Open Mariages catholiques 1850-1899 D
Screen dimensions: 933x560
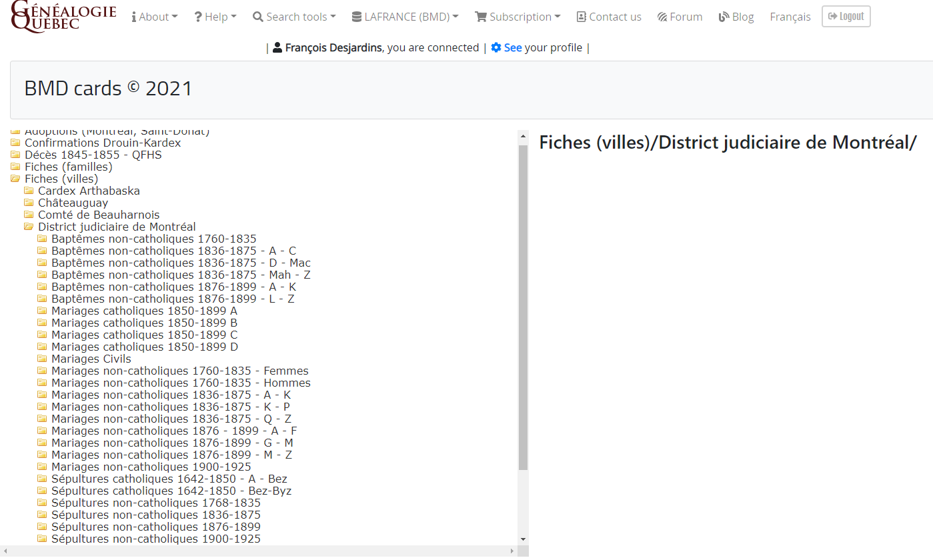(145, 347)
